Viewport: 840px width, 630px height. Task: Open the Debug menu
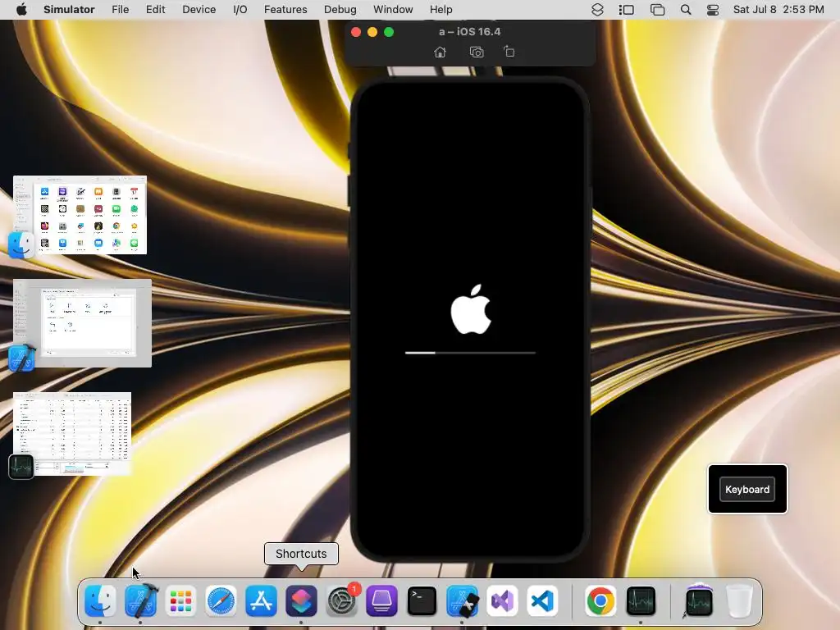(x=340, y=9)
